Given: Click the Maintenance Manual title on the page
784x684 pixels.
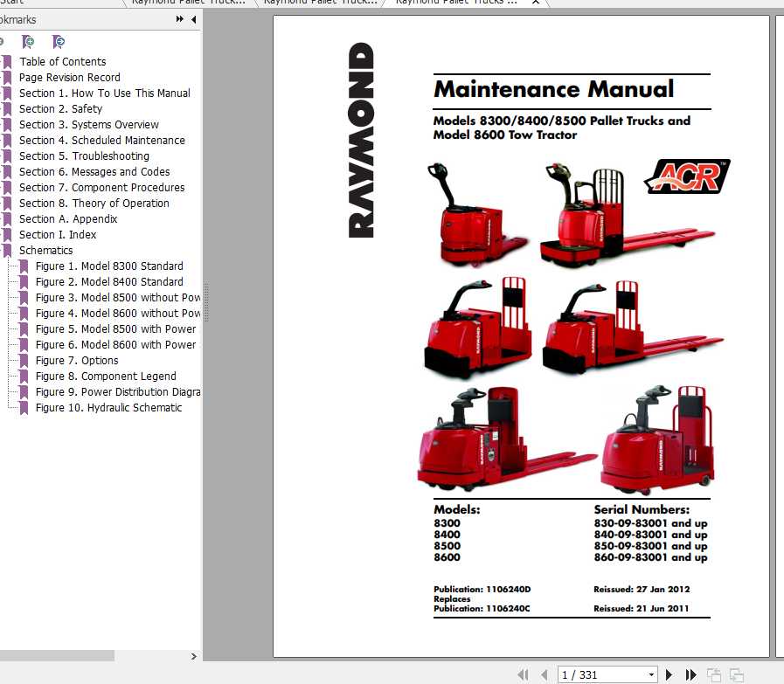Looking at the screenshot, I should [x=554, y=89].
